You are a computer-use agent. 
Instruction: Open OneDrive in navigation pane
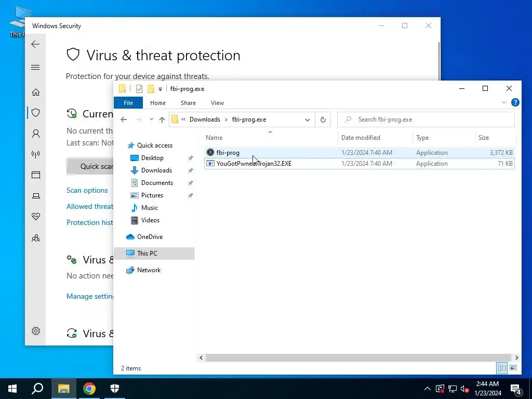pos(150,237)
